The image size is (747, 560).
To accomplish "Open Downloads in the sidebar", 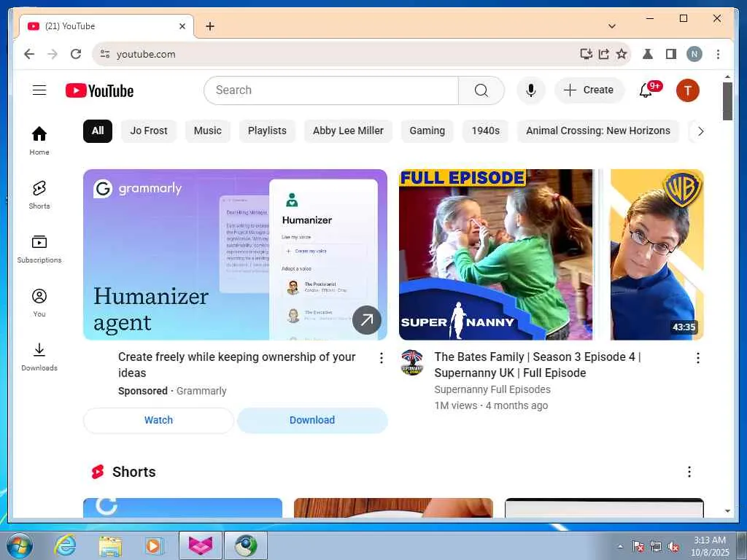I will point(39,357).
